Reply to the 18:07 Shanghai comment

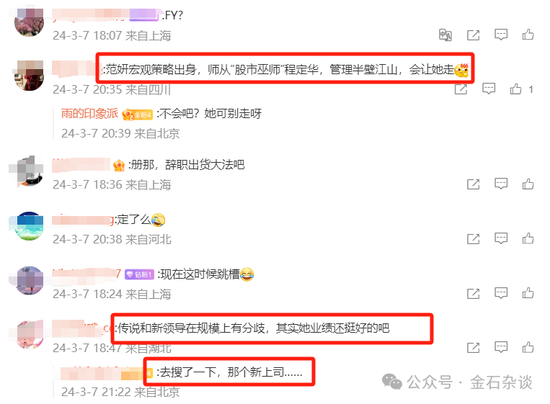[501, 34]
